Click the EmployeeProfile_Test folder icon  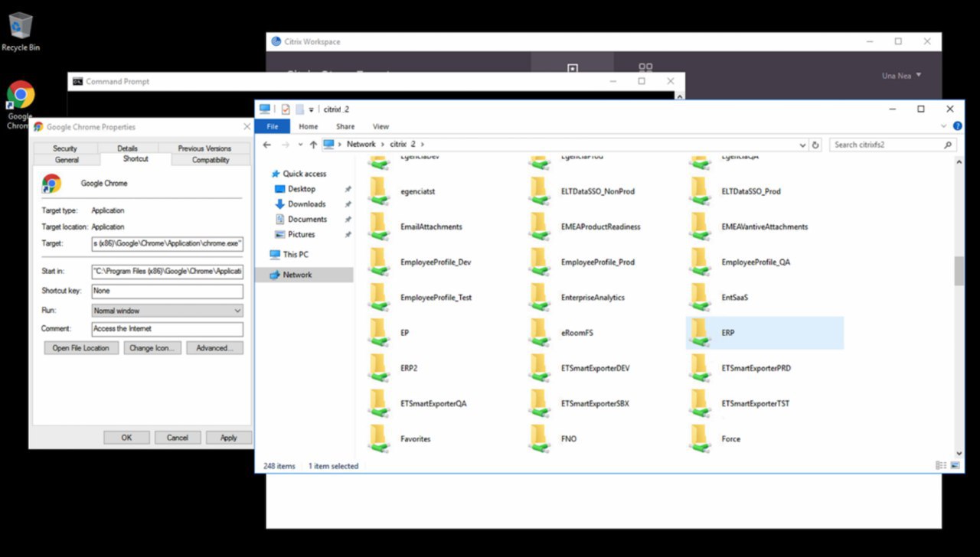(378, 297)
